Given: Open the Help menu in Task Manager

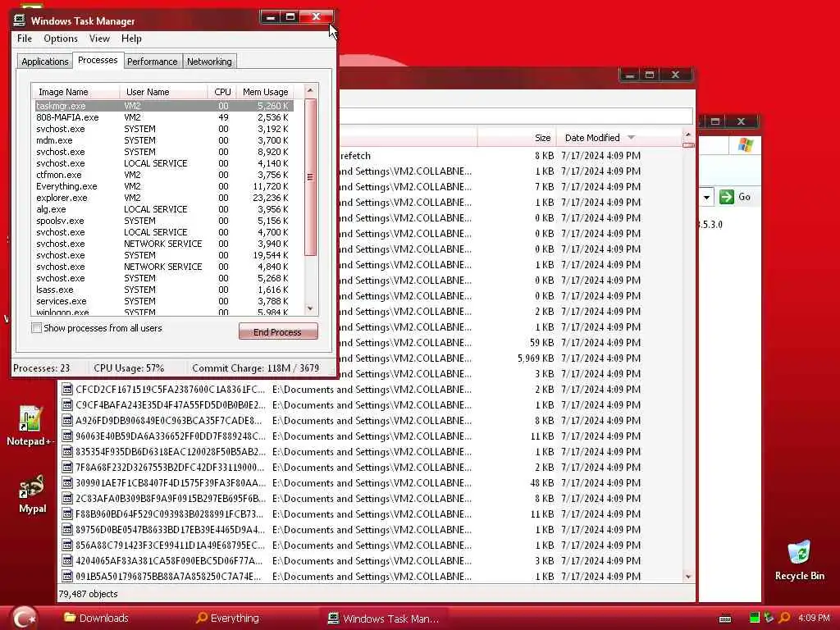Looking at the screenshot, I should (131, 39).
